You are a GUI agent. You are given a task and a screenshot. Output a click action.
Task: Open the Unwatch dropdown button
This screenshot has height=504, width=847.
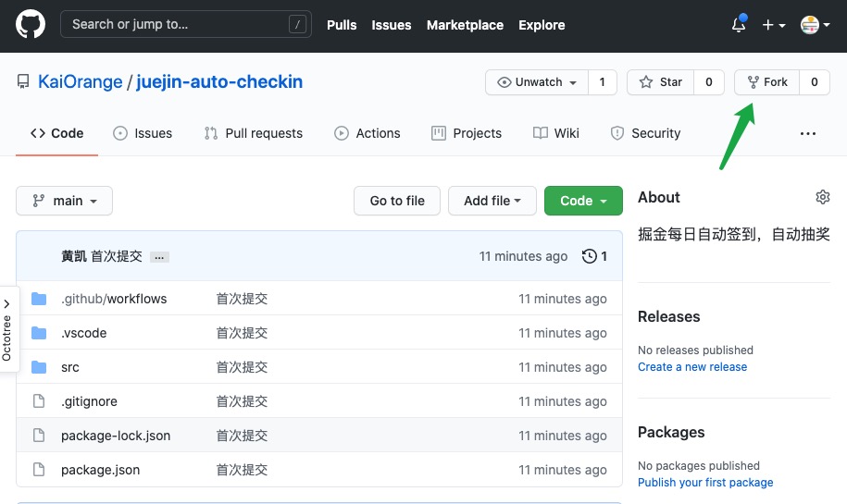click(536, 82)
